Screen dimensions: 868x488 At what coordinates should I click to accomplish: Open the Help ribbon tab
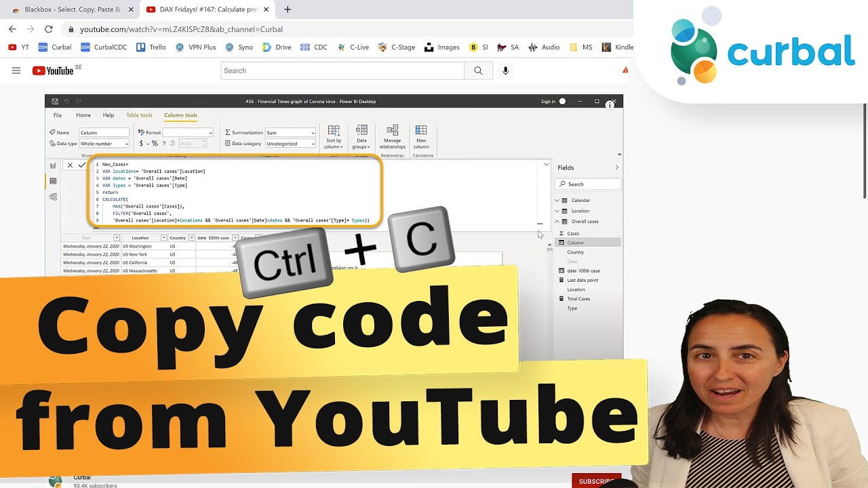click(x=108, y=115)
